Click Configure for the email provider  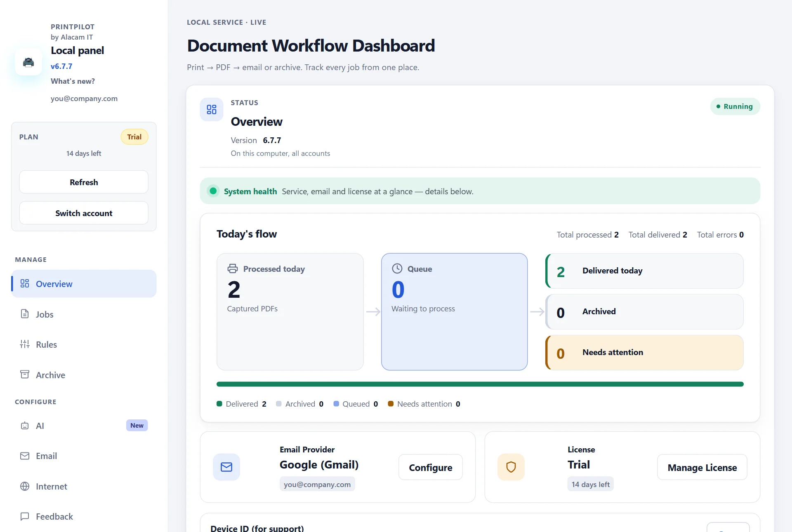431,467
